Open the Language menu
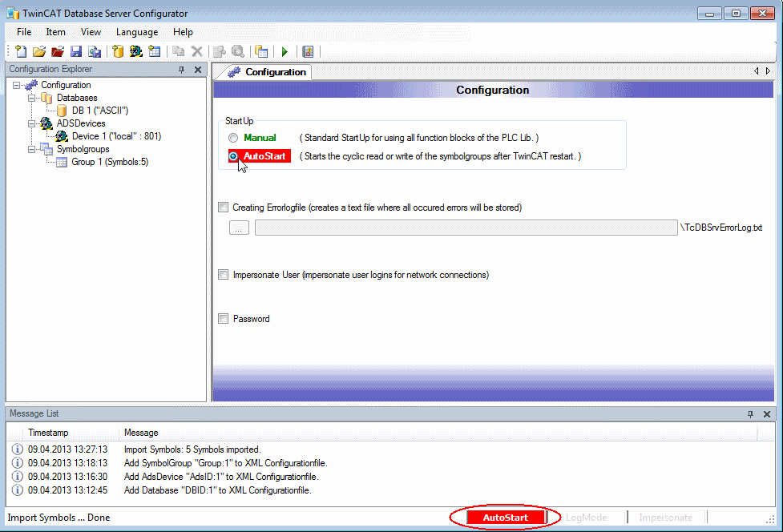 tap(137, 32)
